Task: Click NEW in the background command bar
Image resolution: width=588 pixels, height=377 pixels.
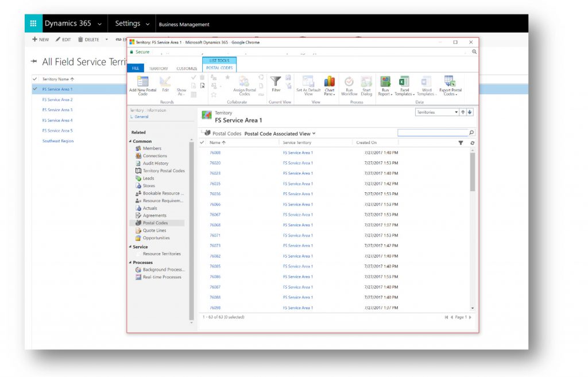Action: pos(41,40)
